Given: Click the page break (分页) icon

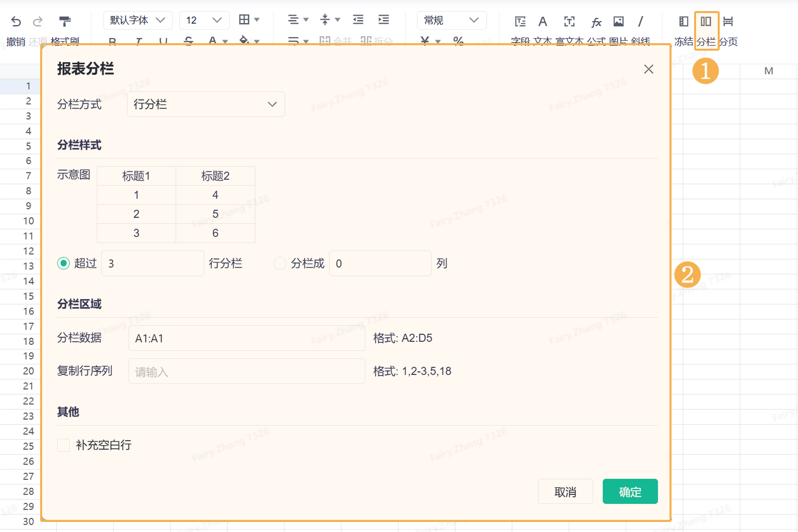Looking at the screenshot, I should pyautogui.click(x=728, y=22).
